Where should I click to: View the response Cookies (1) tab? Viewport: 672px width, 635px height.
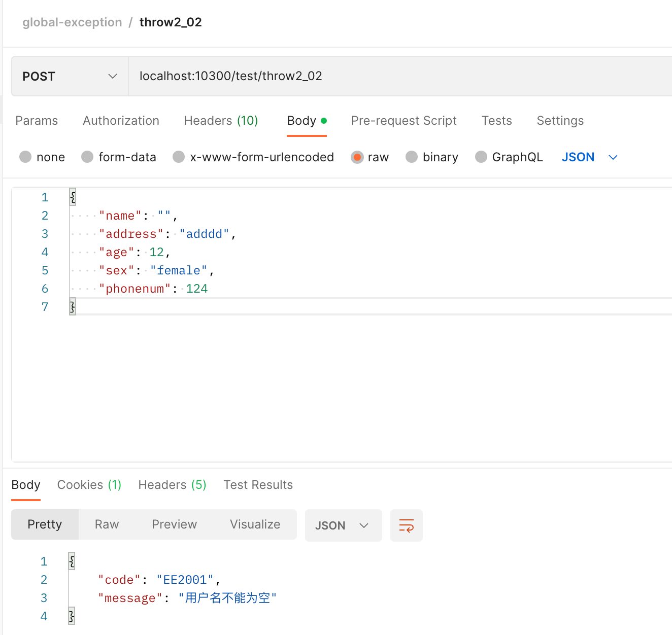click(89, 485)
